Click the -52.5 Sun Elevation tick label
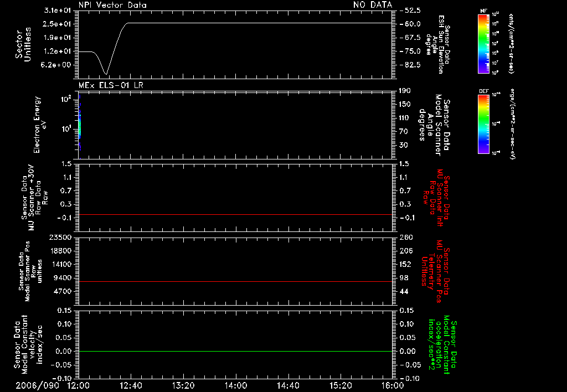567x392 pixels. click(x=410, y=11)
